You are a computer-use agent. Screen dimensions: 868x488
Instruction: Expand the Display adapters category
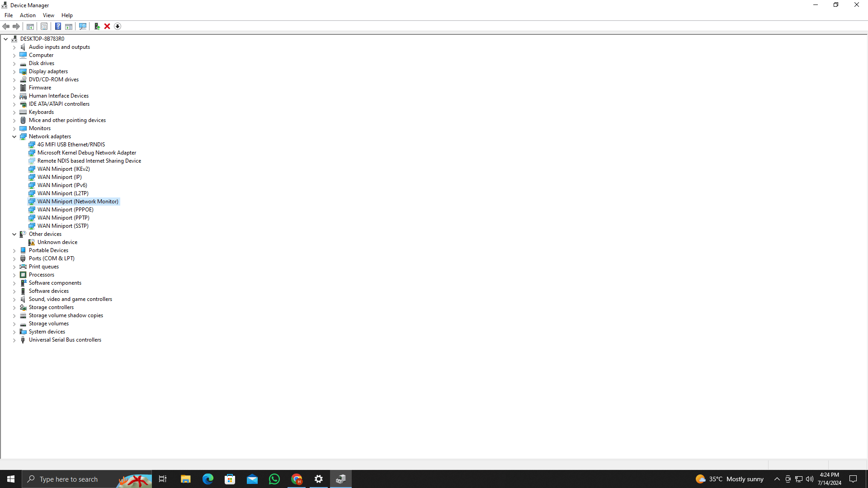click(x=14, y=71)
